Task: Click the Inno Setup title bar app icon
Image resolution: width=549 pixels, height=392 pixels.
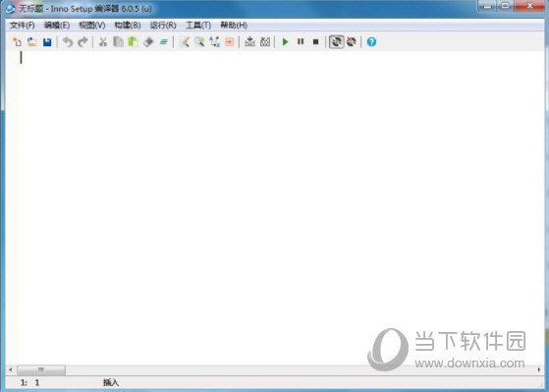Action: (x=10, y=9)
